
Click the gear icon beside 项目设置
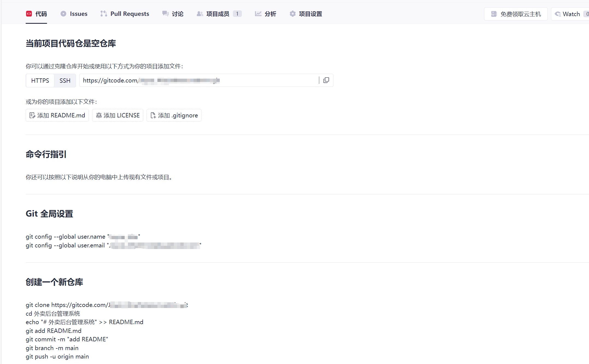pyautogui.click(x=292, y=14)
